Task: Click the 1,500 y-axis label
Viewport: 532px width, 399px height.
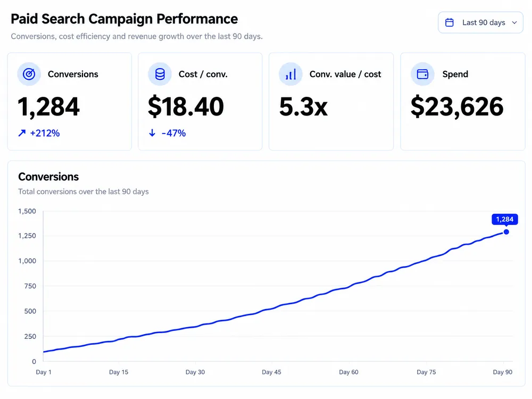Action: click(27, 211)
